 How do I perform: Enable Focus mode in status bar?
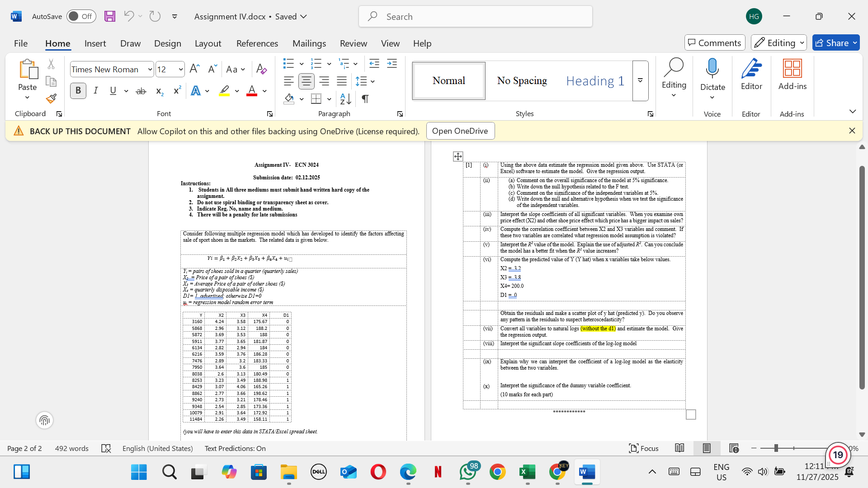point(644,448)
